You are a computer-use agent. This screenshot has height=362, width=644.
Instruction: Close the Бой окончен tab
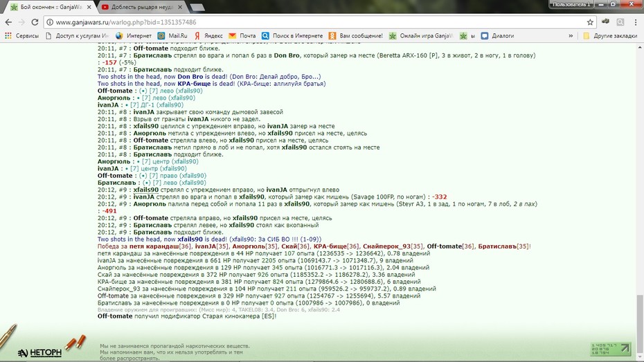(x=89, y=7)
